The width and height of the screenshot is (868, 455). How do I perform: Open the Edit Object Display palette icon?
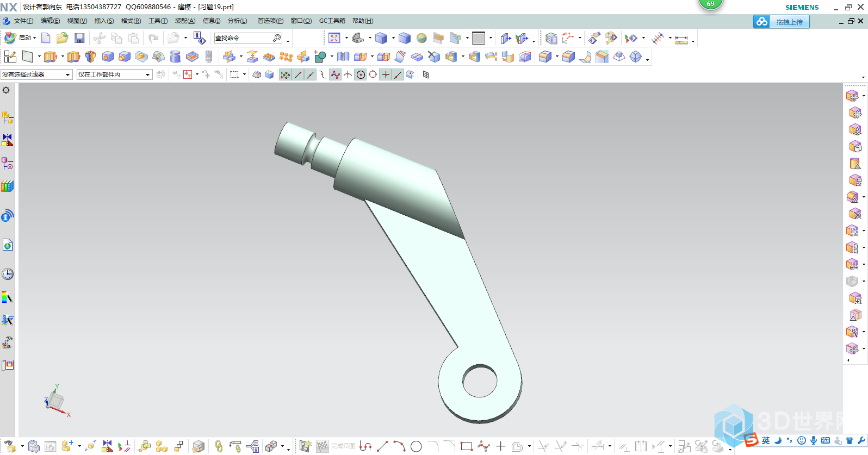611,38
